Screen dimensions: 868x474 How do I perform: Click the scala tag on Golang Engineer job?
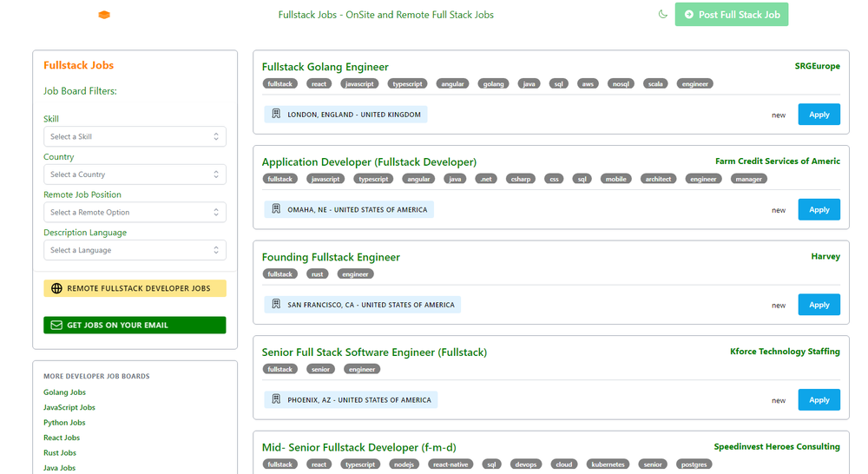point(655,84)
